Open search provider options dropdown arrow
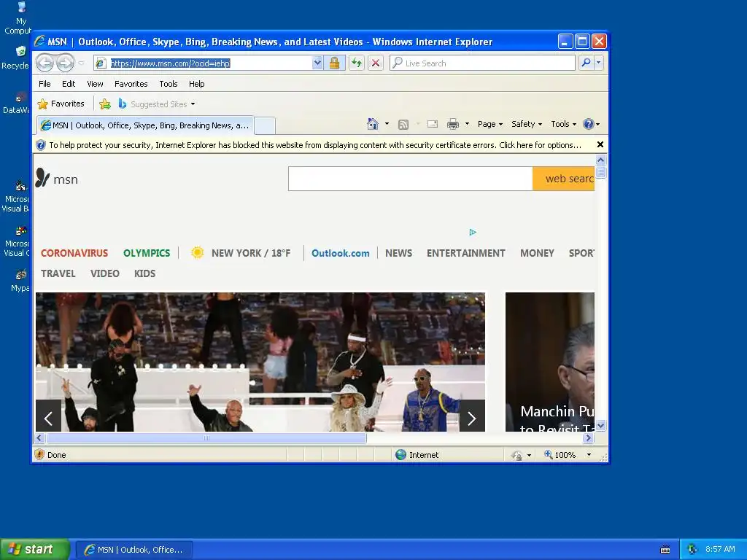Image resolution: width=747 pixels, height=560 pixels. [599, 63]
